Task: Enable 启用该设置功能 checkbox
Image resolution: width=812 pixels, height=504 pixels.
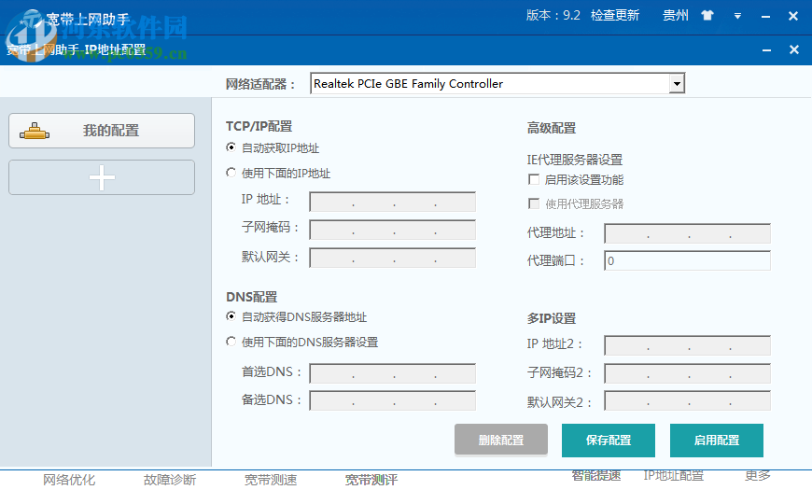Action: [x=533, y=179]
